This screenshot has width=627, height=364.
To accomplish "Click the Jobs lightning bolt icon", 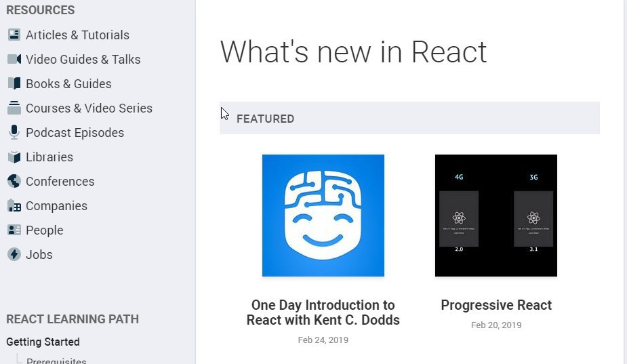I will (x=14, y=254).
